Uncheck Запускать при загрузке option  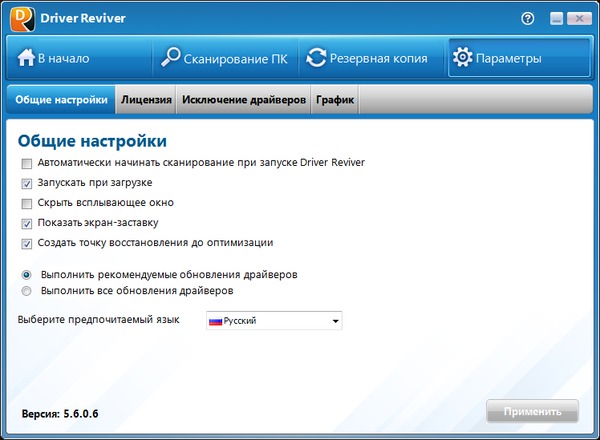tap(27, 183)
